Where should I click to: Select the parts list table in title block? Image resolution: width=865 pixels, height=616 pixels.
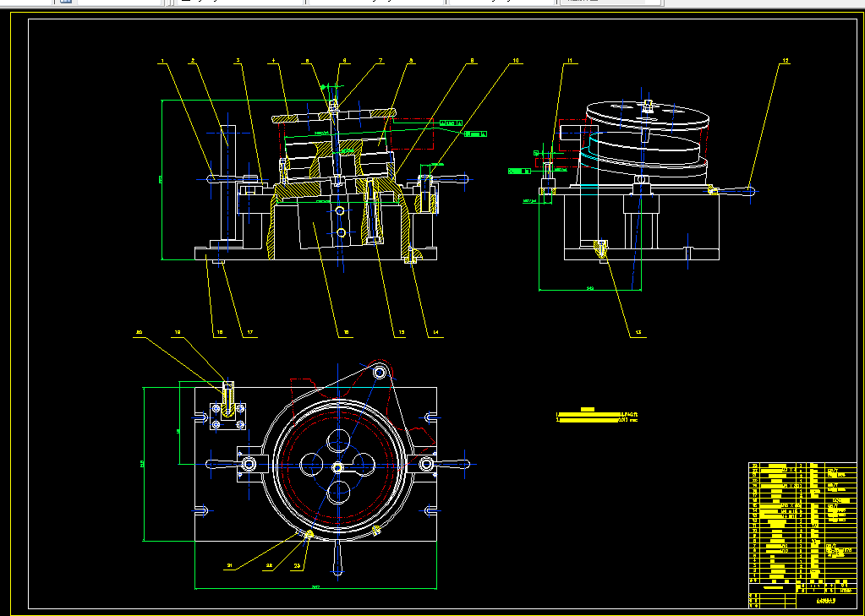[x=802, y=523]
